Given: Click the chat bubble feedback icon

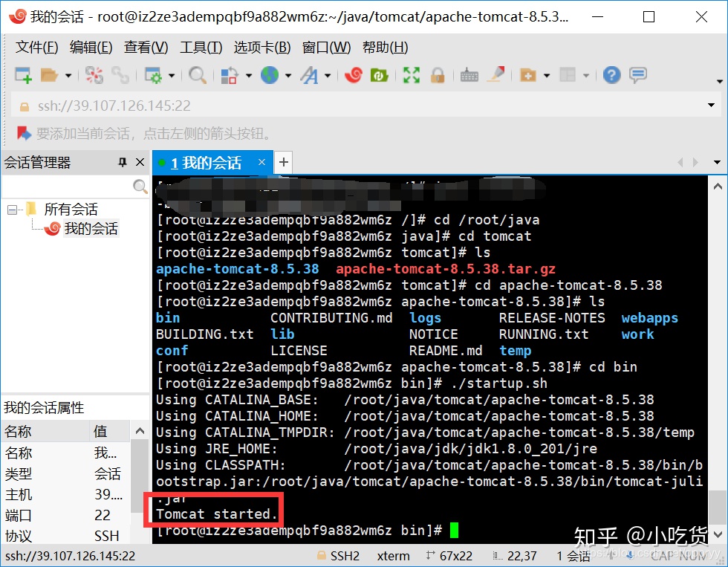Looking at the screenshot, I should pyautogui.click(x=638, y=75).
